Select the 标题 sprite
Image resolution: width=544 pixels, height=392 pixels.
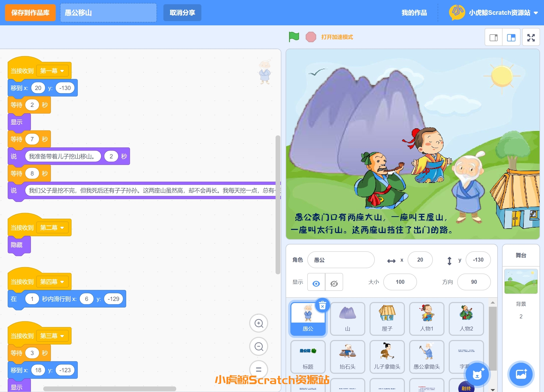308,357
